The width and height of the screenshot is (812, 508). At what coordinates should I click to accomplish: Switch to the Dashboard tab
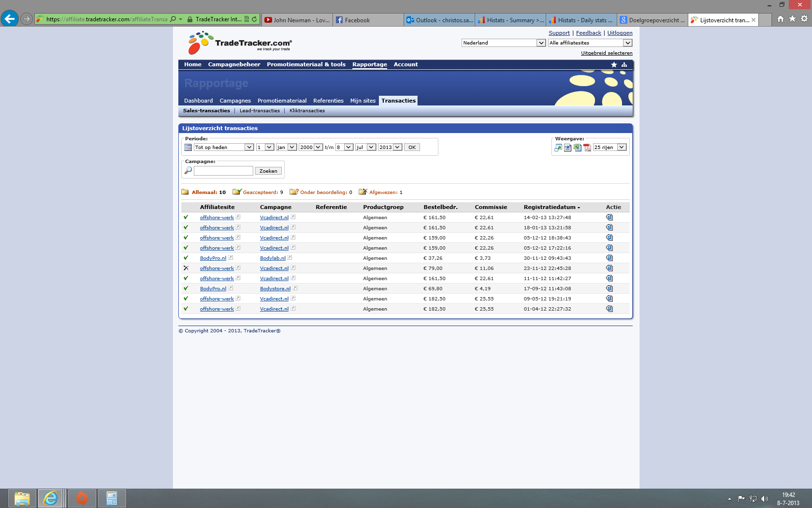coord(198,101)
